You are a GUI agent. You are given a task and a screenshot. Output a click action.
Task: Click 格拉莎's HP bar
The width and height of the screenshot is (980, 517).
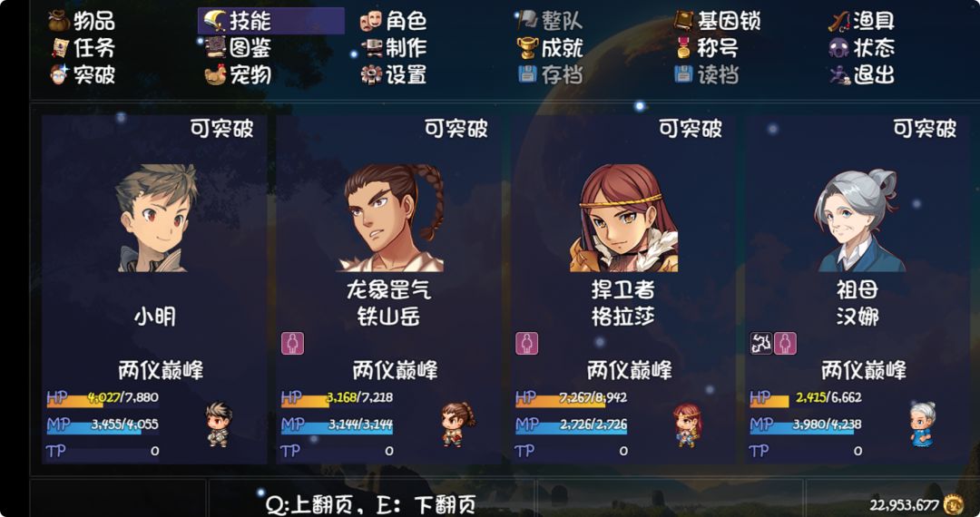tap(572, 398)
